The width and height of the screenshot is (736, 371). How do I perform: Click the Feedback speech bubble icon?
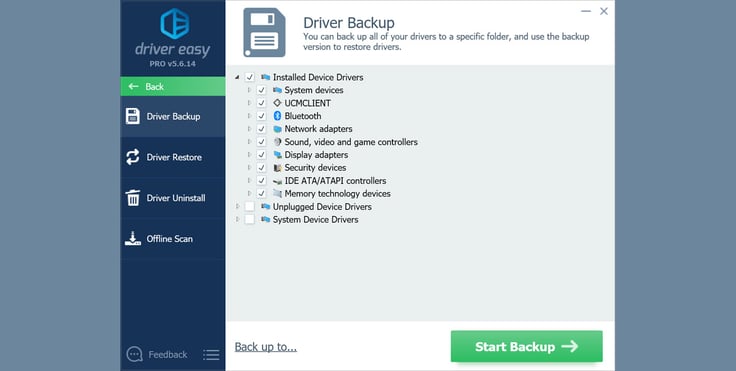134,355
